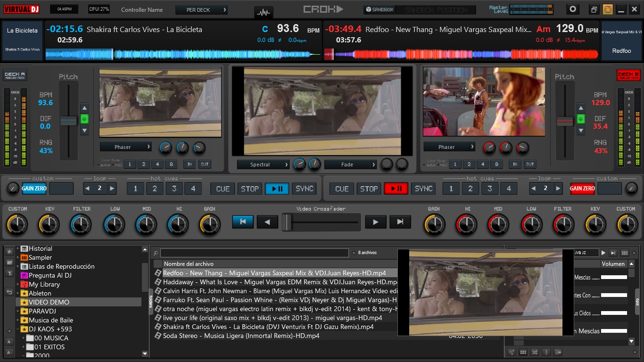Toggle SYNC on Deck A
The image size is (644, 362).
pyautogui.click(x=305, y=189)
